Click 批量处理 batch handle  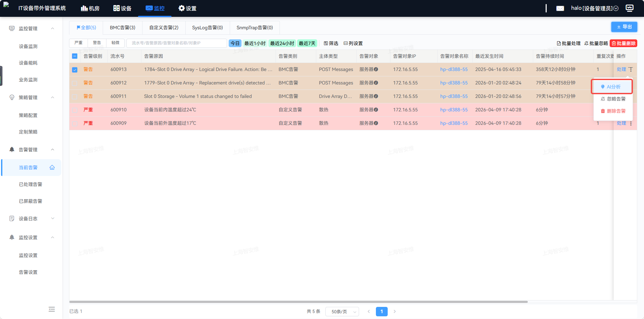tap(569, 43)
